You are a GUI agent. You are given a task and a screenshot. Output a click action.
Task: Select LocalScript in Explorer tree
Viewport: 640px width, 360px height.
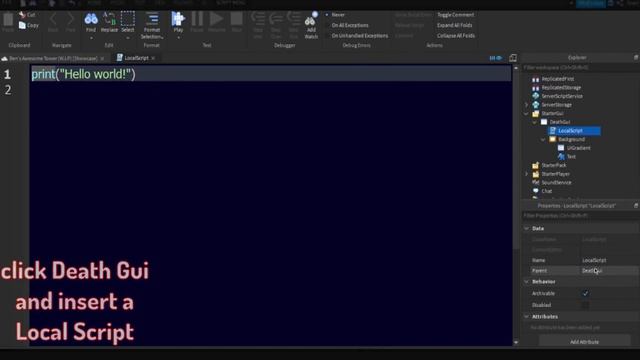574,131
